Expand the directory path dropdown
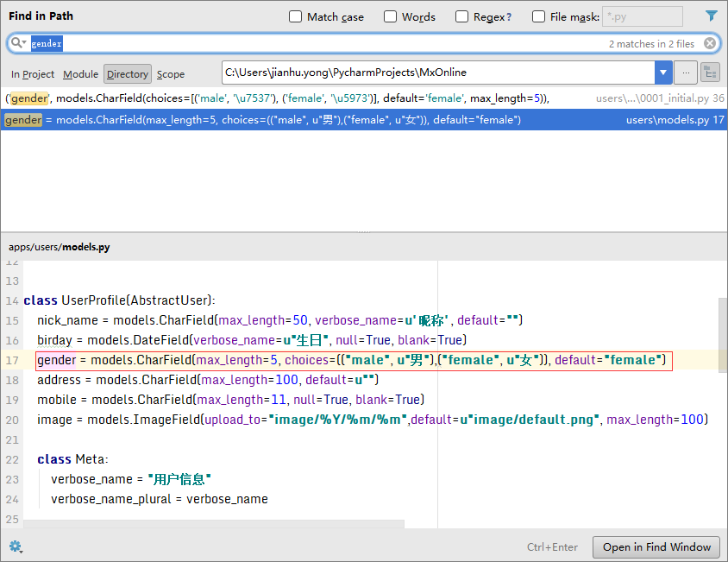This screenshot has height=562, width=728. tap(662, 73)
